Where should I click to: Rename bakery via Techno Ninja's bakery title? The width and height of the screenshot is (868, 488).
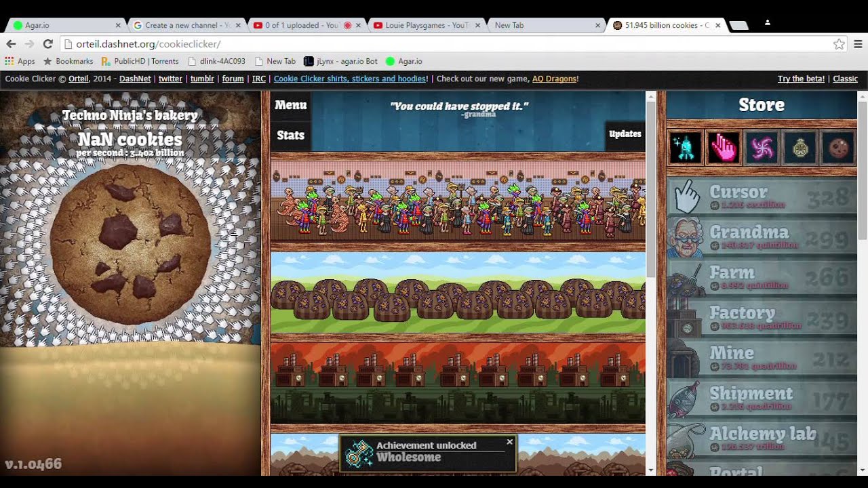pyautogui.click(x=130, y=115)
